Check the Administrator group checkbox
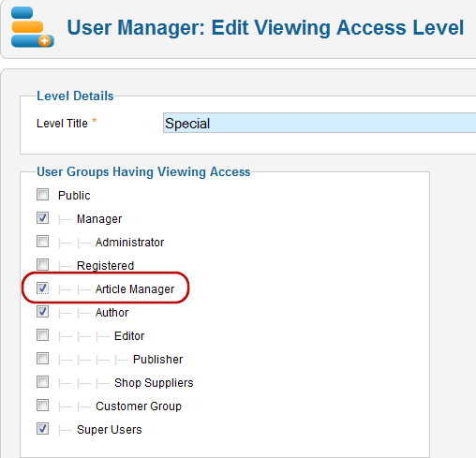This screenshot has height=458, width=476. 42,242
